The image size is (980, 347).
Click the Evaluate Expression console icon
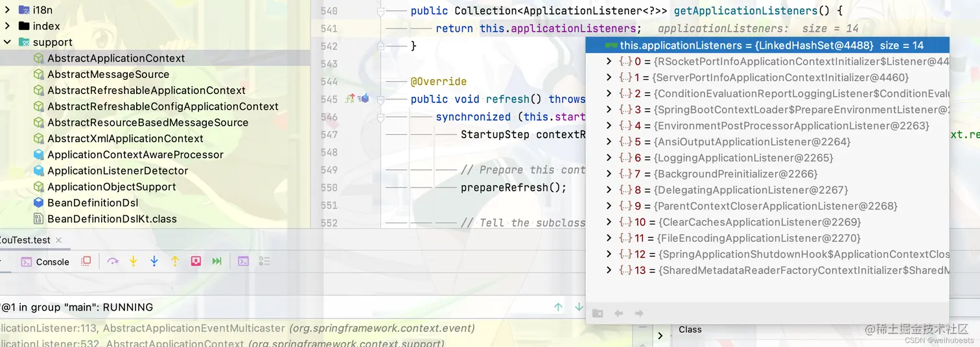click(x=243, y=261)
